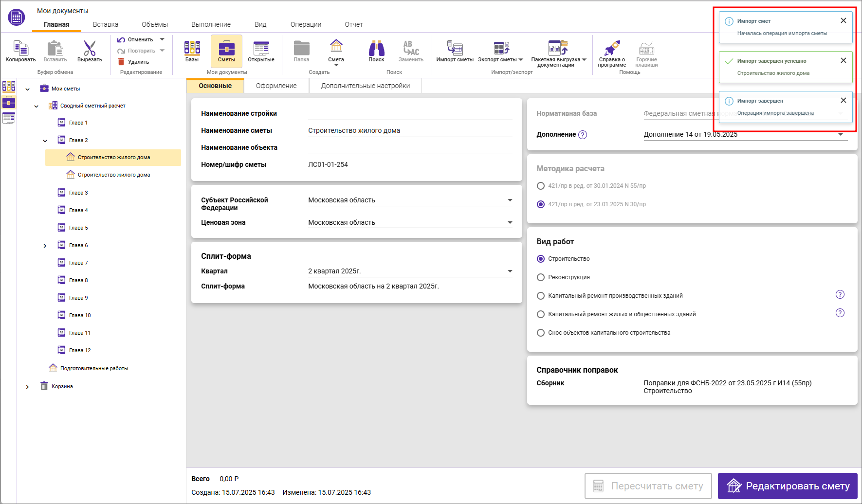
Task: Collapse the Глава 2 node
Action: click(x=45, y=141)
